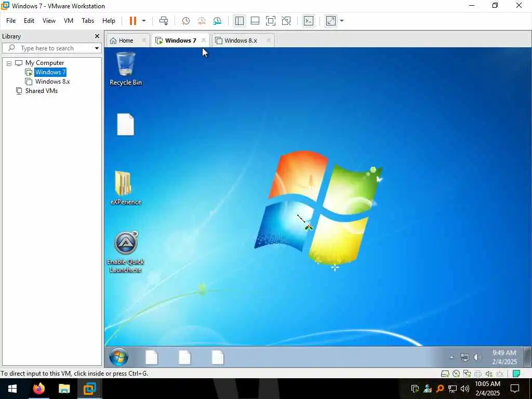This screenshot has height=399, width=532.
Task: Click Send Ctrl+Alt+Del toolbar icon
Action: (164, 21)
